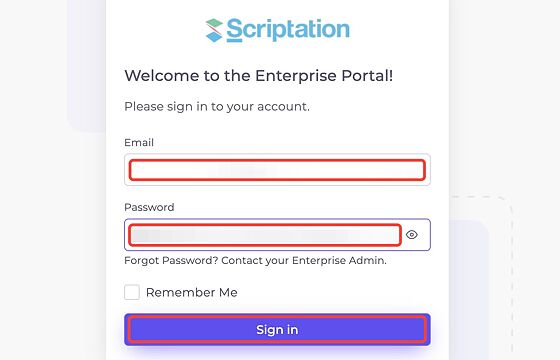This screenshot has width=560, height=360.
Task: Click the lavender background shape at left
Action: click(86, 66)
